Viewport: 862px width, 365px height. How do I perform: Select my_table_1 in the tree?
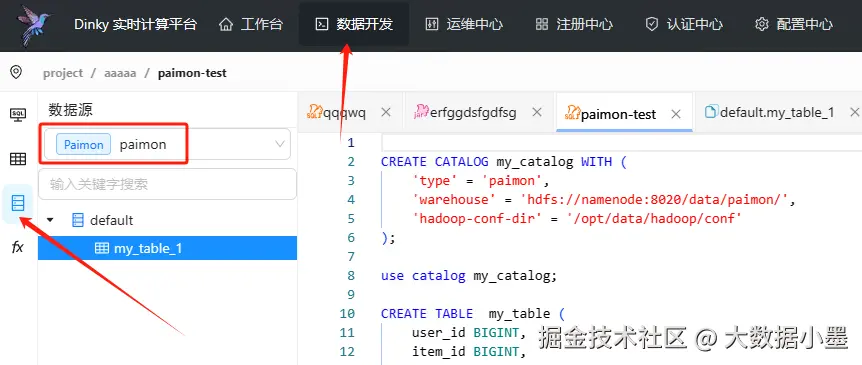pyautogui.click(x=167, y=248)
